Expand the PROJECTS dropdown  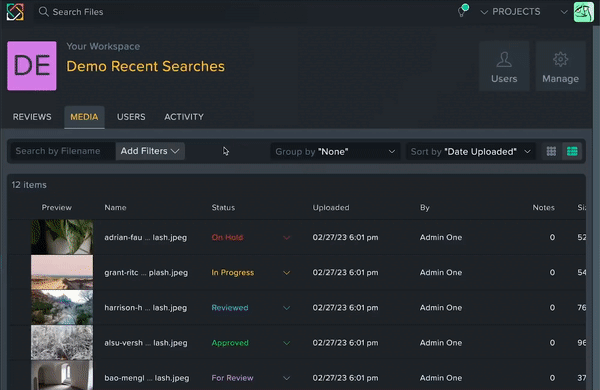(510, 12)
